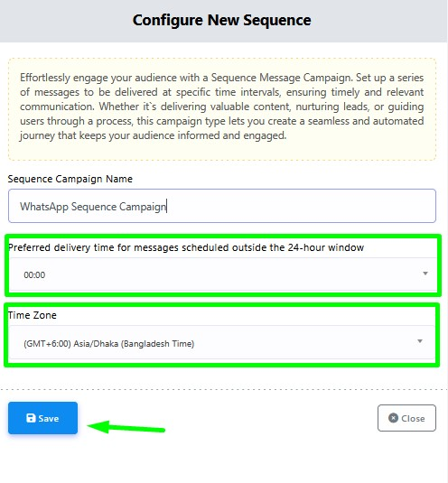Image resolution: width=448 pixels, height=483 pixels.
Task: Click the floppy disk icon on Save
Action: [x=31, y=418]
